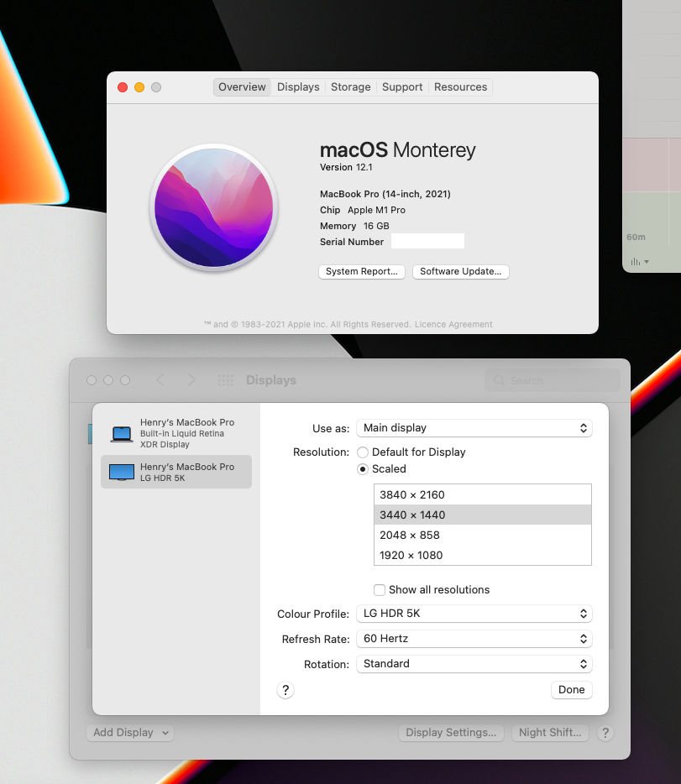681x784 pixels.
Task: Pick the 1920 × 1080 resolution
Action: click(483, 555)
